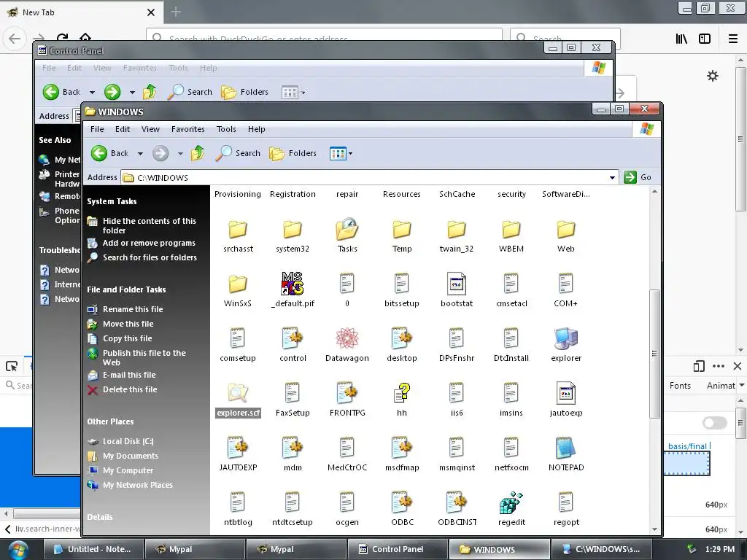This screenshot has height=560, width=747.
Task: Open browser hamburger menu
Action: (x=733, y=39)
